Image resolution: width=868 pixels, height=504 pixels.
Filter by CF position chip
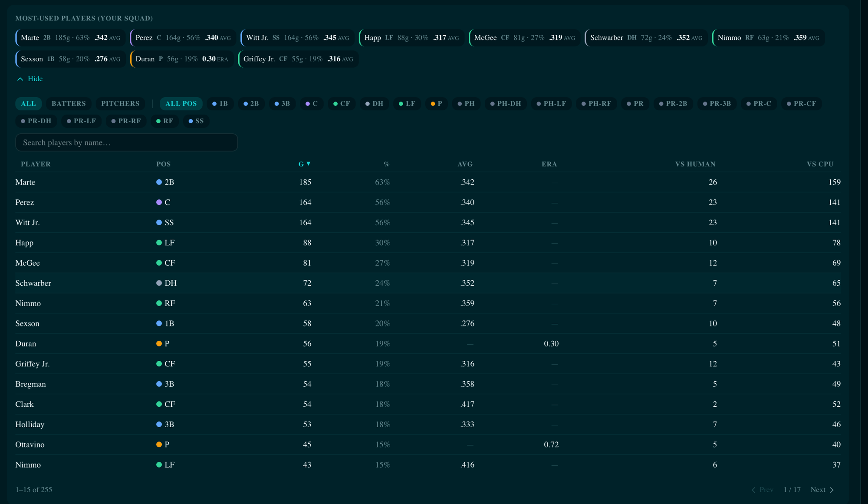342,103
